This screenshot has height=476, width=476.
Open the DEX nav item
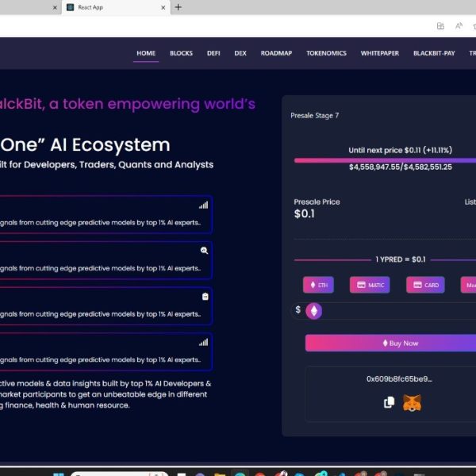240,53
